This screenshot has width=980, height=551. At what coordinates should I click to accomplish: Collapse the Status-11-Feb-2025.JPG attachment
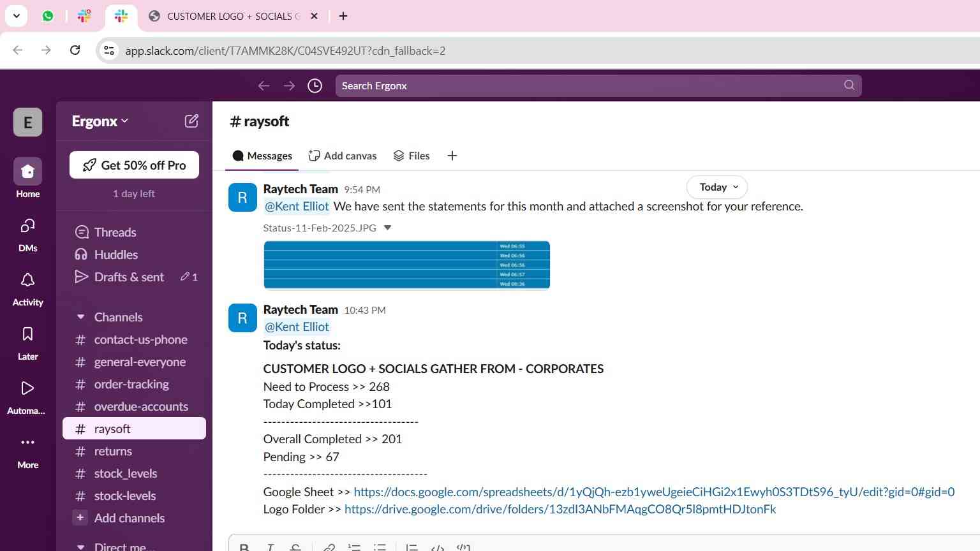387,228
